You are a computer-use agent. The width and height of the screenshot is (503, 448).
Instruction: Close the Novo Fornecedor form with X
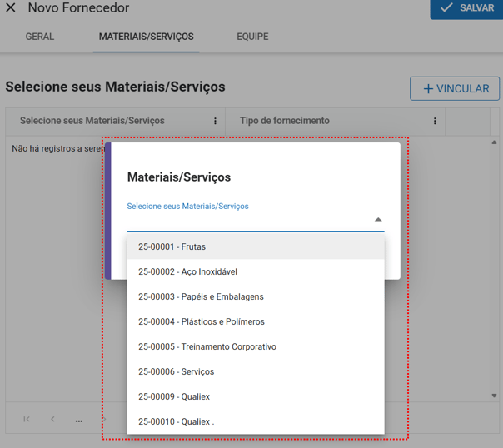[x=11, y=7]
